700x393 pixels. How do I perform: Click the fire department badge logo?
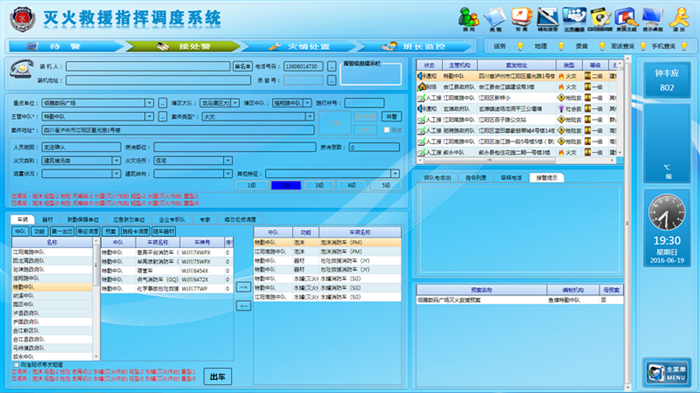(x=22, y=19)
